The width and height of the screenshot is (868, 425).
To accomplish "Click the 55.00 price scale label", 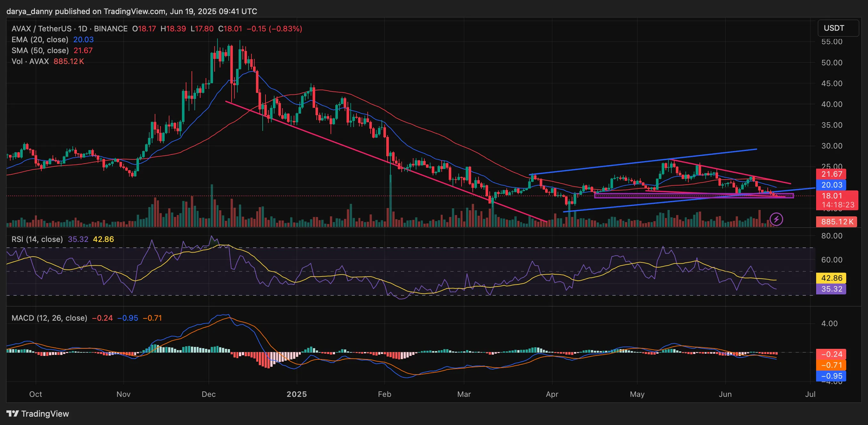I will pos(831,42).
